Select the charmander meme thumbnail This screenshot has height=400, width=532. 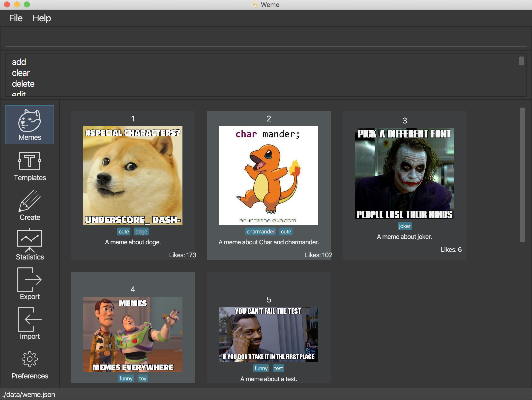click(x=269, y=175)
